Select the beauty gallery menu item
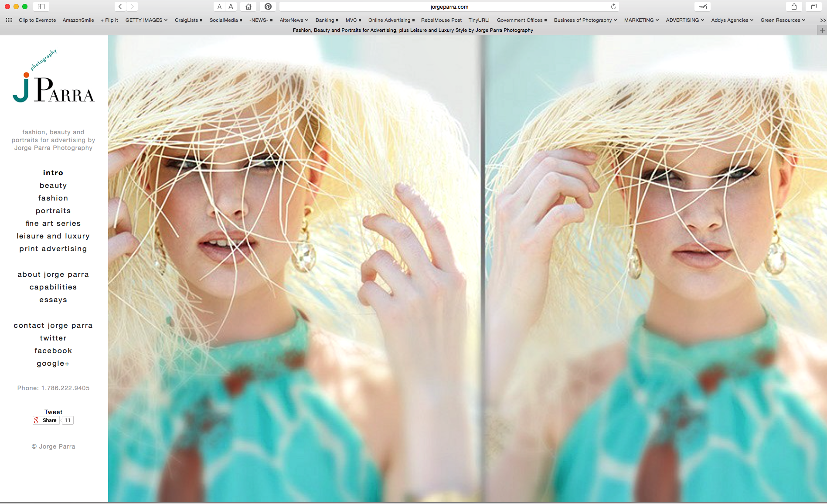Viewport: 827px width, 504px height. [x=53, y=186]
